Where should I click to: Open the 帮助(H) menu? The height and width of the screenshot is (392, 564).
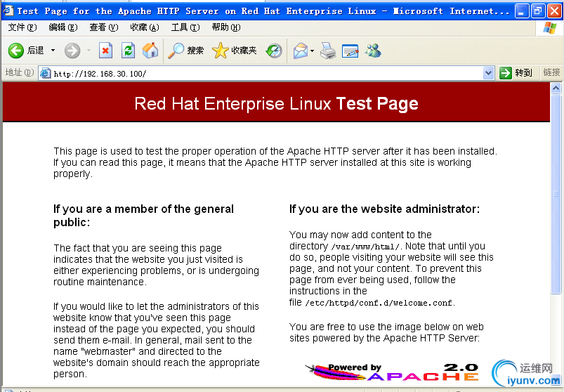226,27
